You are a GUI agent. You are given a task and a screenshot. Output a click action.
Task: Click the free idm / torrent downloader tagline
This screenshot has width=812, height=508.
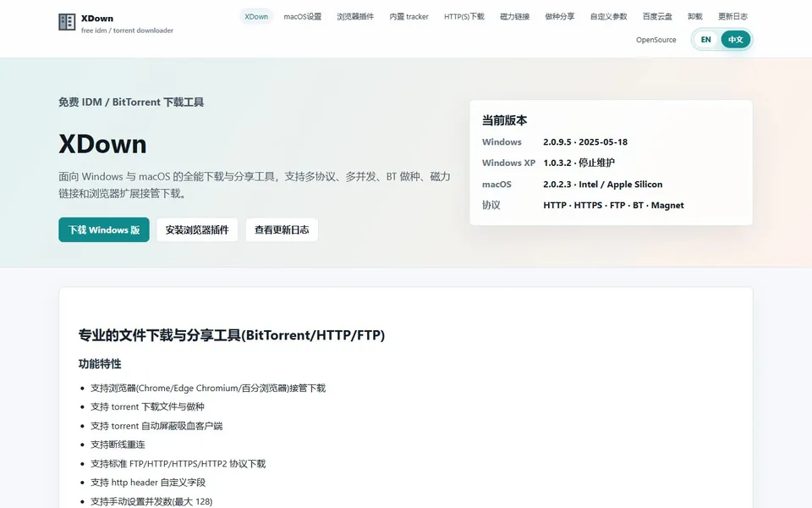tap(127, 30)
